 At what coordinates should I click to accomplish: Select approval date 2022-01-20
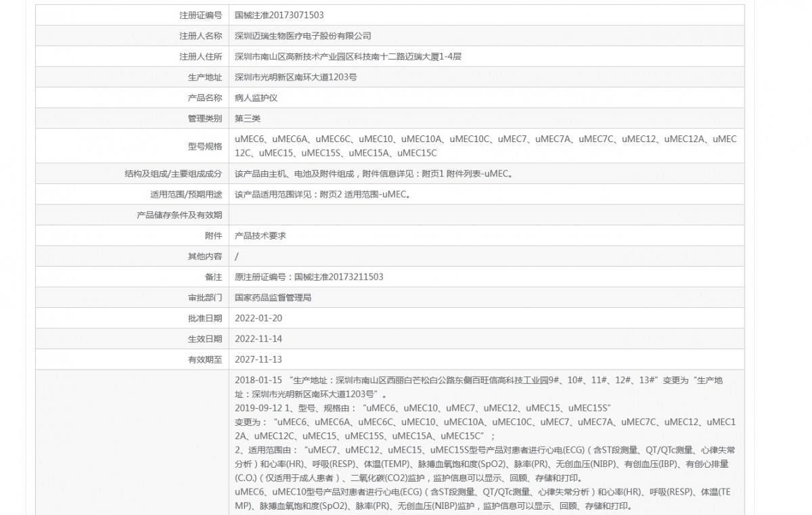(x=258, y=318)
